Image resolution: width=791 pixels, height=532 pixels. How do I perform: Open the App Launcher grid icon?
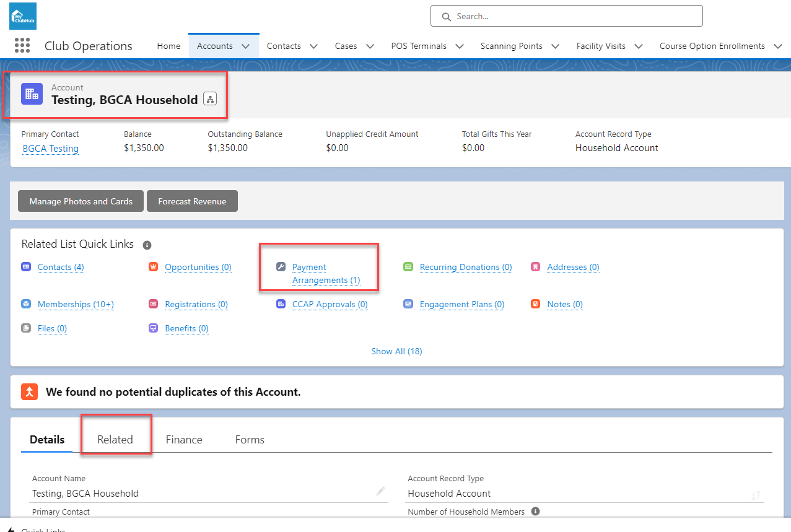point(22,46)
